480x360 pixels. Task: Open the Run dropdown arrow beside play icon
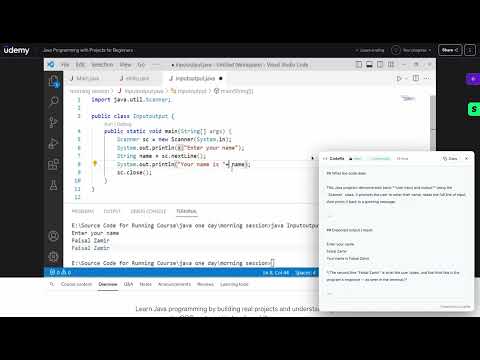(406, 78)
